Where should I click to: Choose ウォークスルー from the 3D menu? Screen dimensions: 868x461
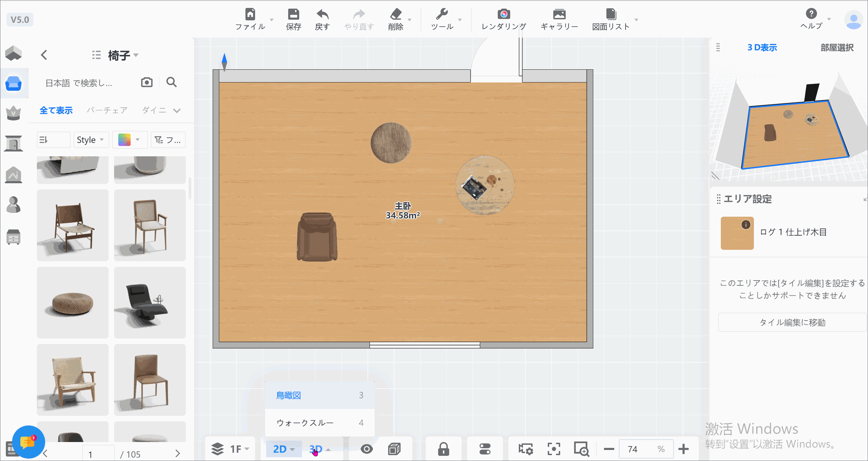click(x=320, y=423)
